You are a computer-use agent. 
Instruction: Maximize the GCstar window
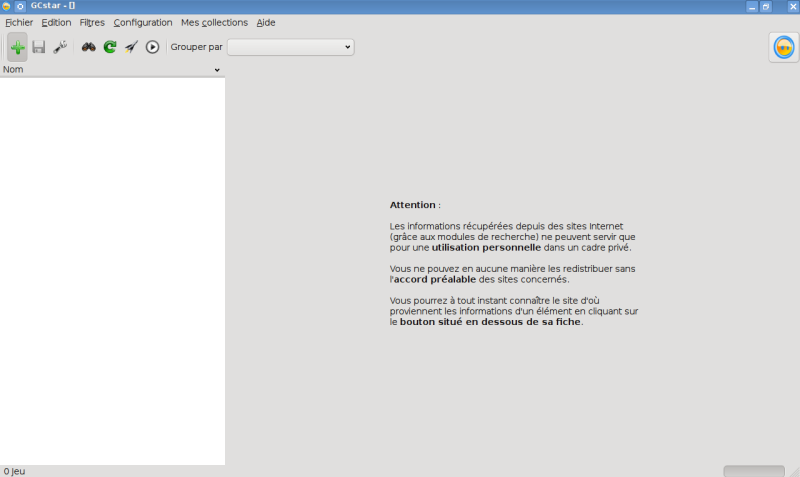click(766, 7)
